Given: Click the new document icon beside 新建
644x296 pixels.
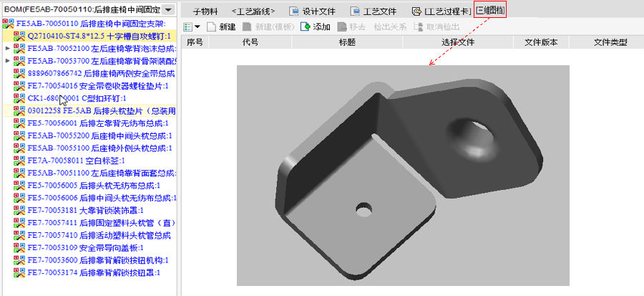Looking at the screenshot, I should [x=211, y=27].
